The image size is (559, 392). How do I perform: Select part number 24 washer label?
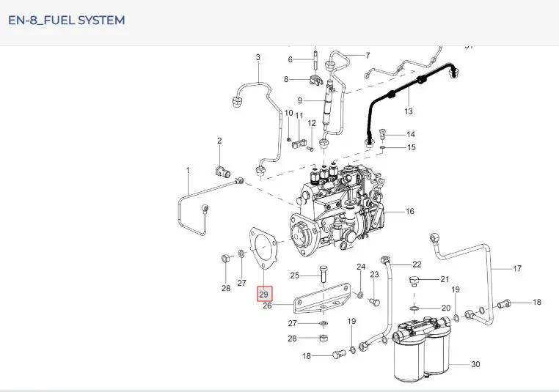tap(361, 267)
